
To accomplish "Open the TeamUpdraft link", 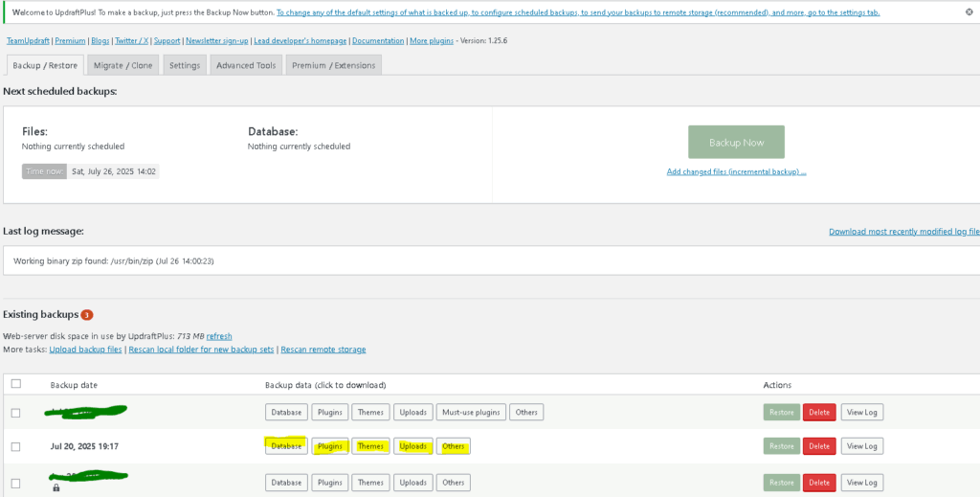I will pos(28,40).
